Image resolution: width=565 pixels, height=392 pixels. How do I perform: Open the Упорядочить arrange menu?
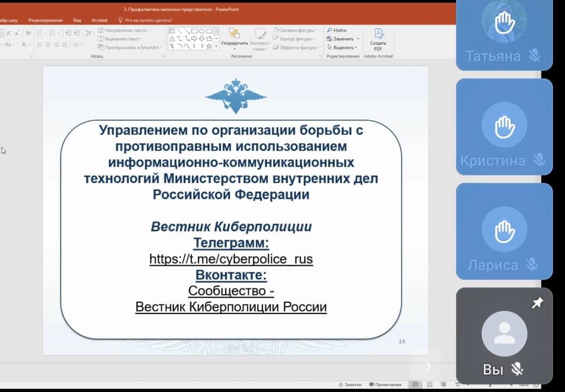[234, 39]
